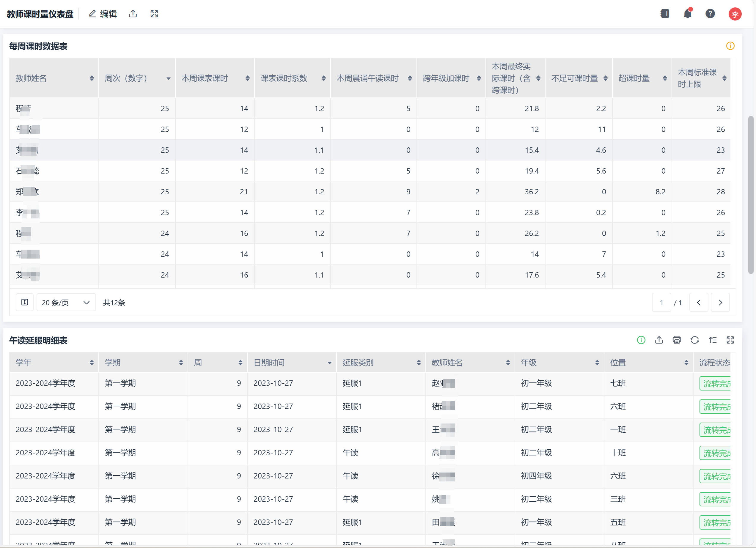Sort by 学年 column
The width and height of the screenshot is (756, 548).
point(92,363)
